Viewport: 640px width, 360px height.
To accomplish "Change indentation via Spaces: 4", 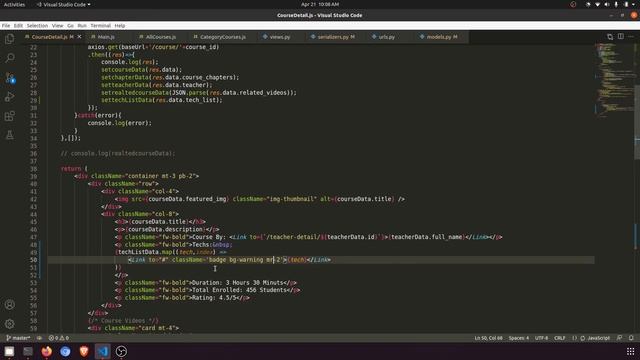I will (518, 338).
